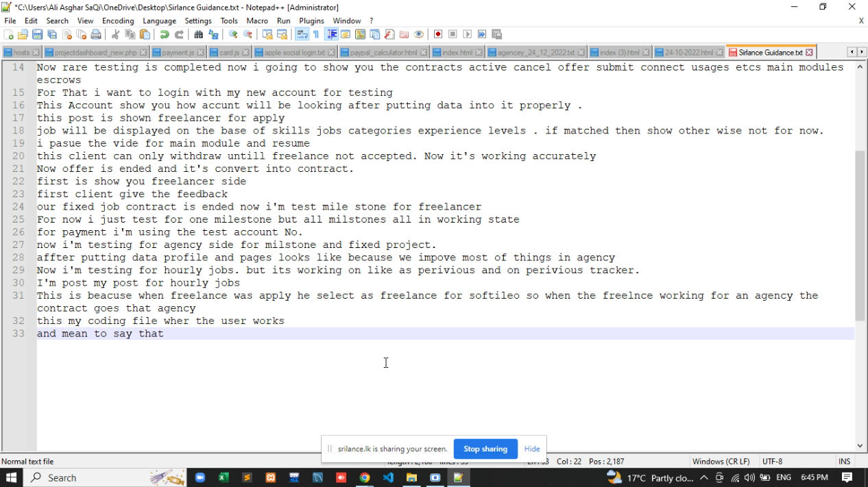Open the Windows (CR LF) line ending selector

click(x=721, y=462)
